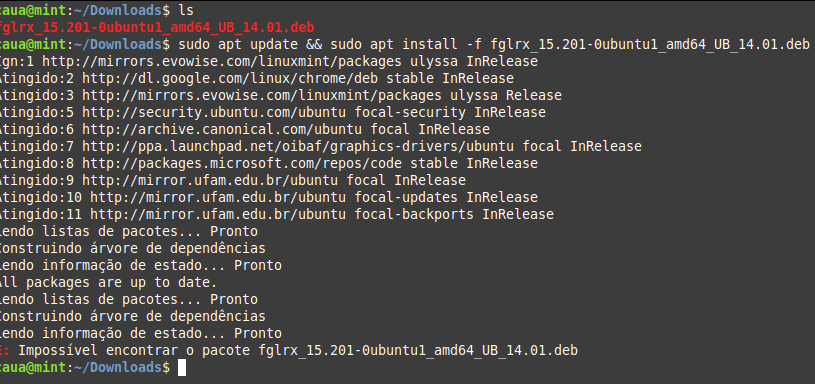Click the evowise URL on the Ign:1 line

click(222, 61)
